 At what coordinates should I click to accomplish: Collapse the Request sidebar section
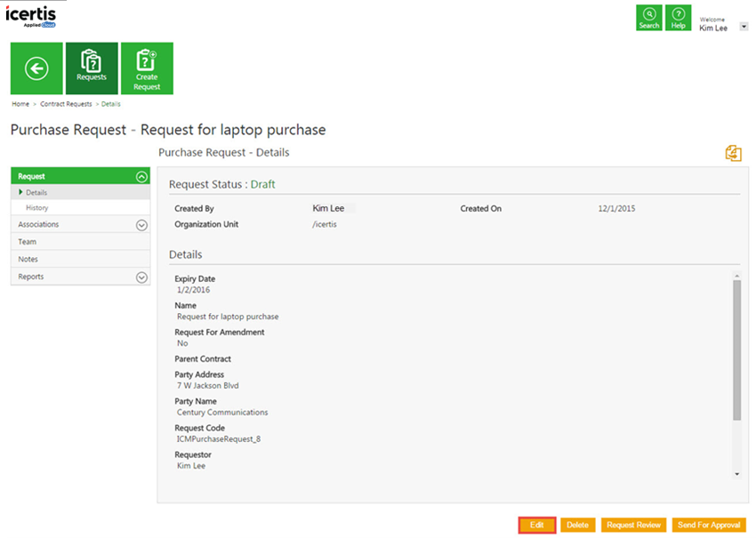[141, 177]
